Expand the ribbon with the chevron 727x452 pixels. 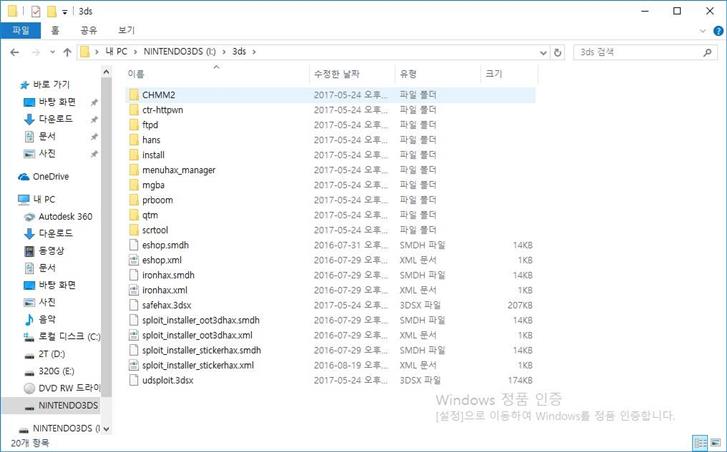(703, 31)
